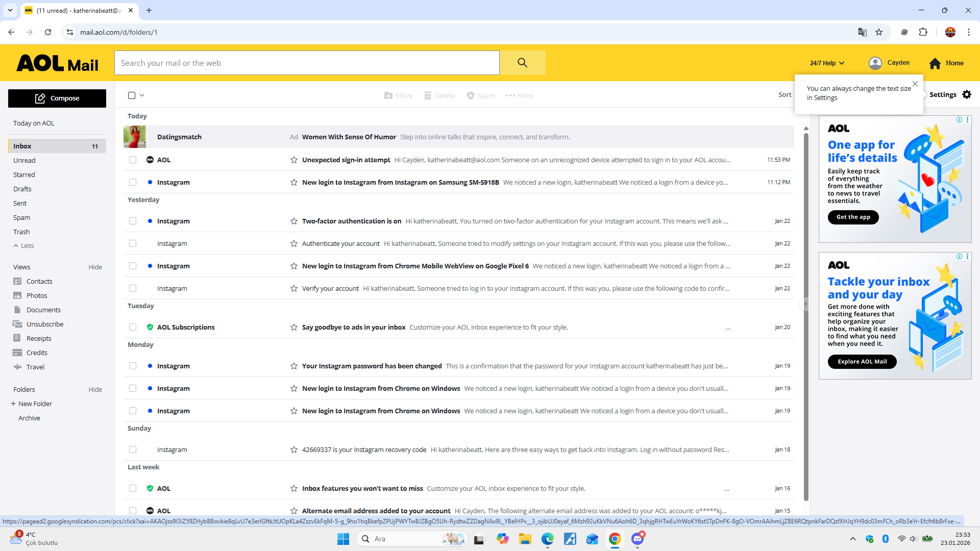Star the Authenticate your account email

(294, 244)
